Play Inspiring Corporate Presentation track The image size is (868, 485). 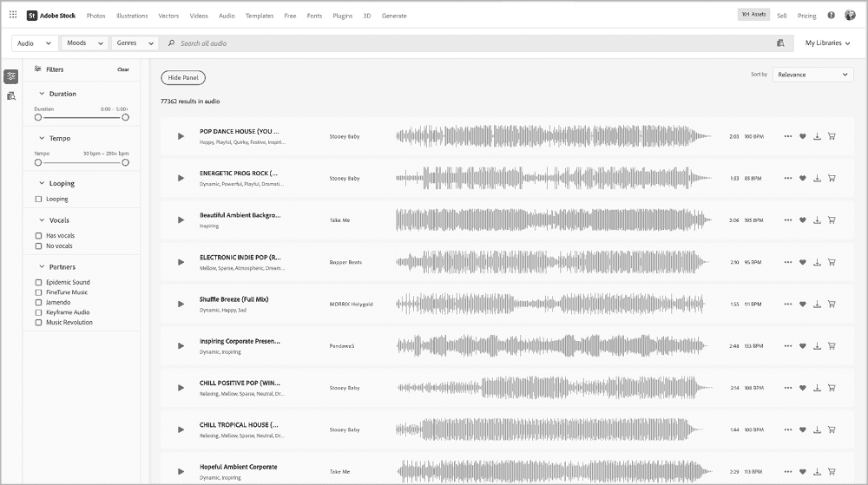coord(181,345)
